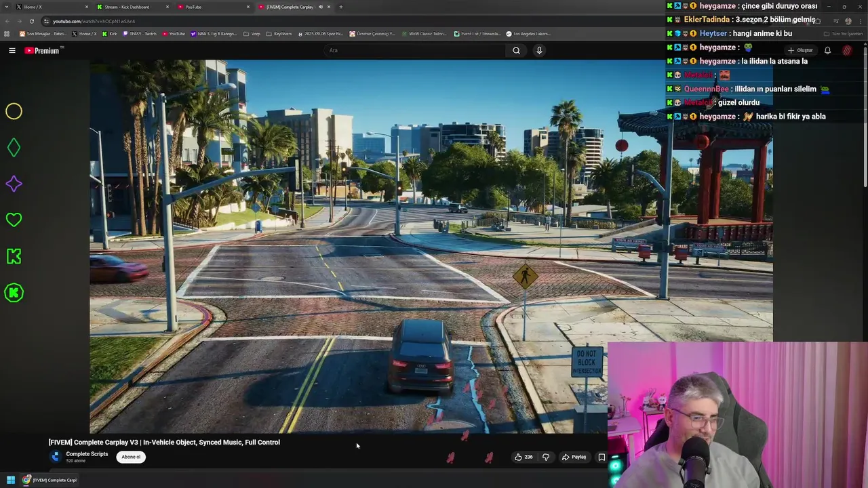868x488 pixels.
Task: Close the 'Stream - Kick Dashboard' tab
Action: 167,7
